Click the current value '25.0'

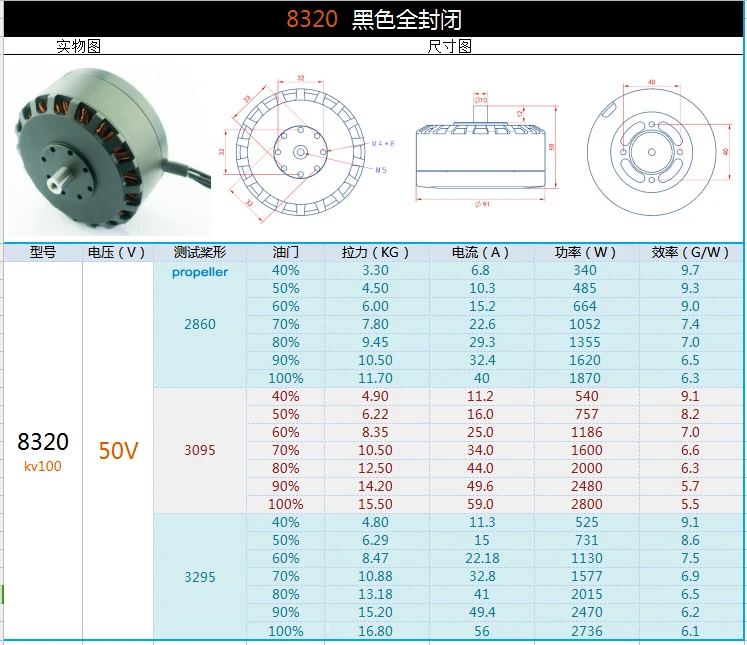pos(480,433)
